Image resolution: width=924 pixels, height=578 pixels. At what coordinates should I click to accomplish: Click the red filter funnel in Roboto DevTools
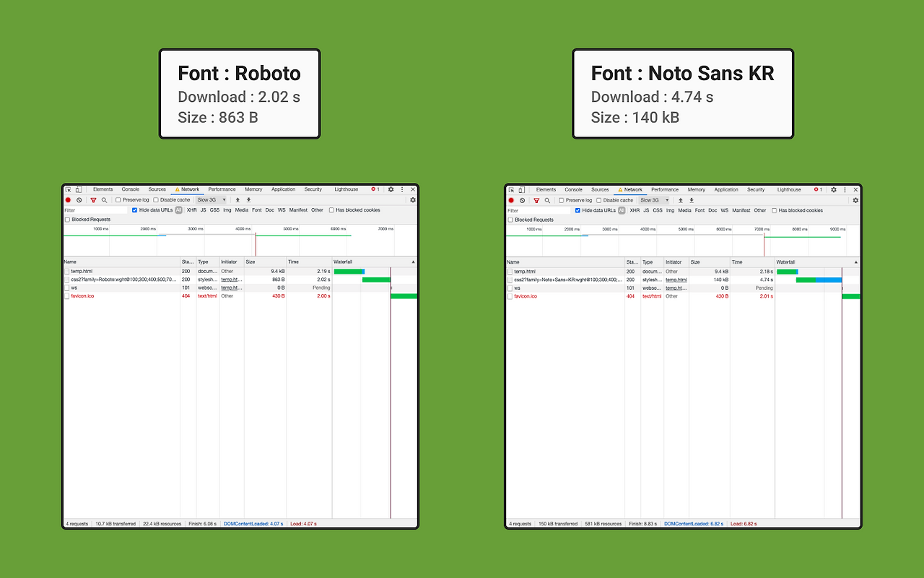pos(93,200)
